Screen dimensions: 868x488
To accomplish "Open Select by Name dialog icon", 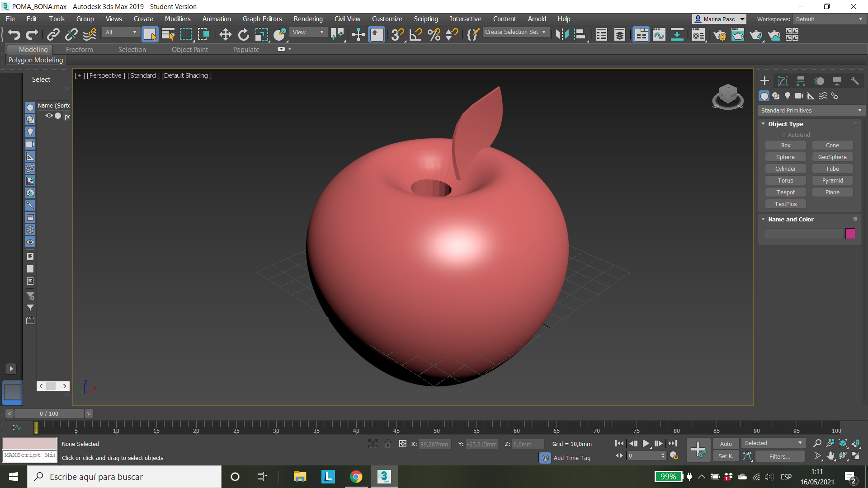I will (x=168, y=34).
